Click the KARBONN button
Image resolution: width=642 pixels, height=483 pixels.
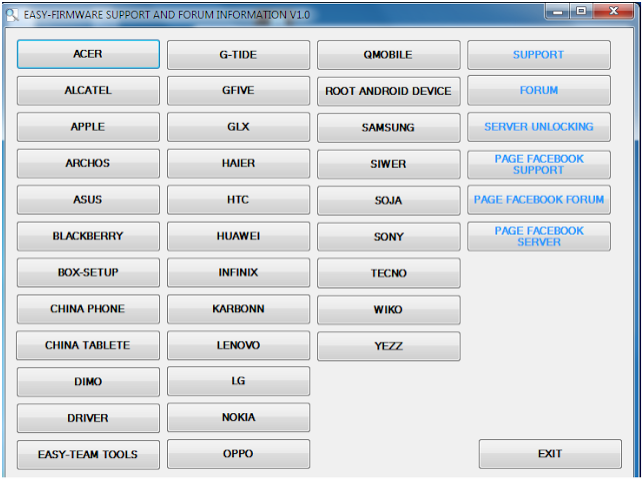[x=238, y=309]
